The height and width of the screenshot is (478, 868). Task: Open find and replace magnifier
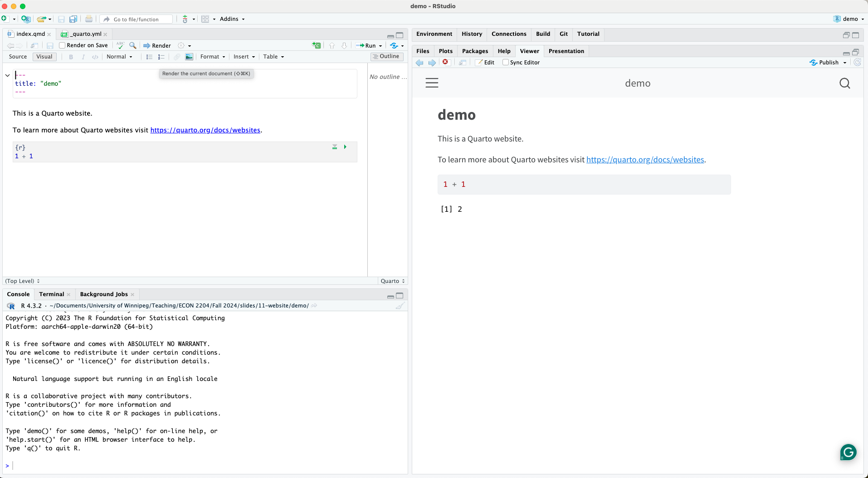tap(132, 45)
